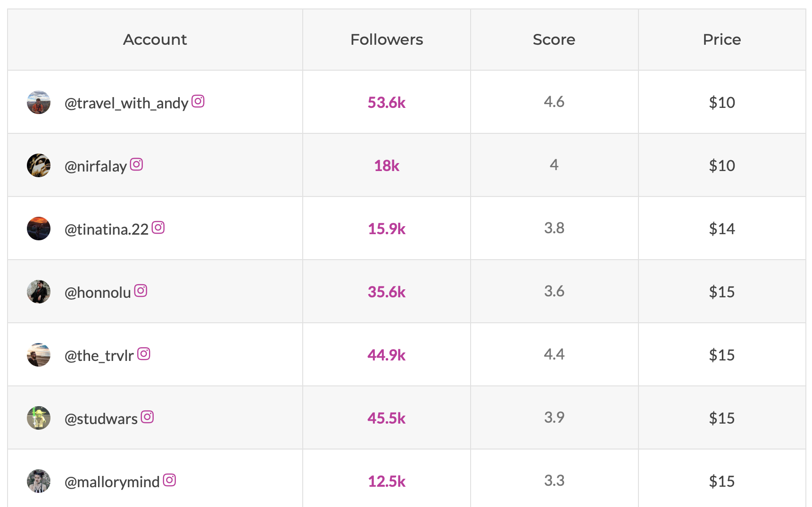Sort by the Score column header

(x=554, y=40)
